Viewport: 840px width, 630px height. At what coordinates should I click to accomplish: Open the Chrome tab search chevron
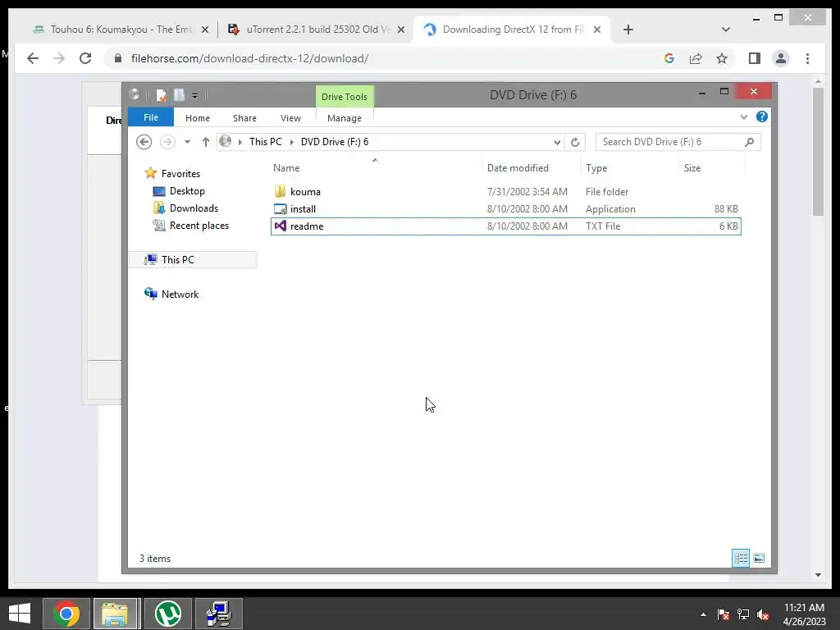[x=726, y=30]
